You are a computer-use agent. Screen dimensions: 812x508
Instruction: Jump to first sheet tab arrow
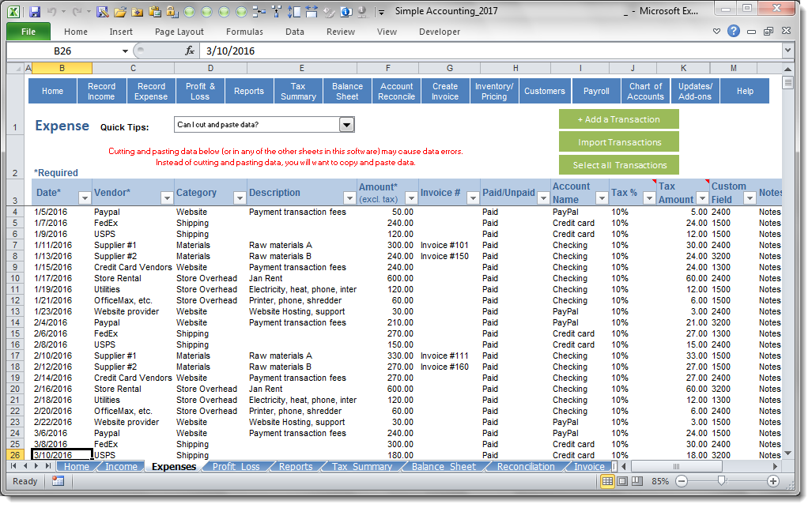[14, 466]
